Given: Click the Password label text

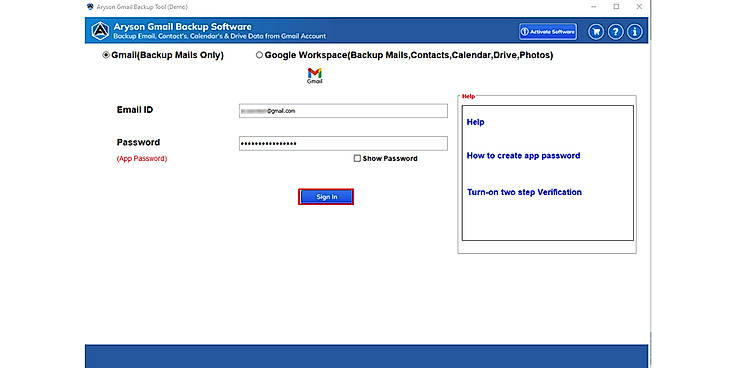Looking at the screenshot, I should [138, 142].
